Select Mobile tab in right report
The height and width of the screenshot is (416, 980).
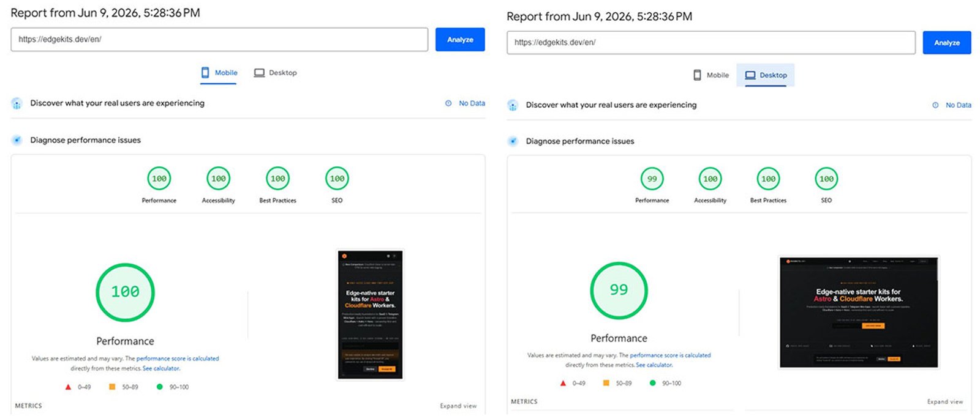pos(711,75)
